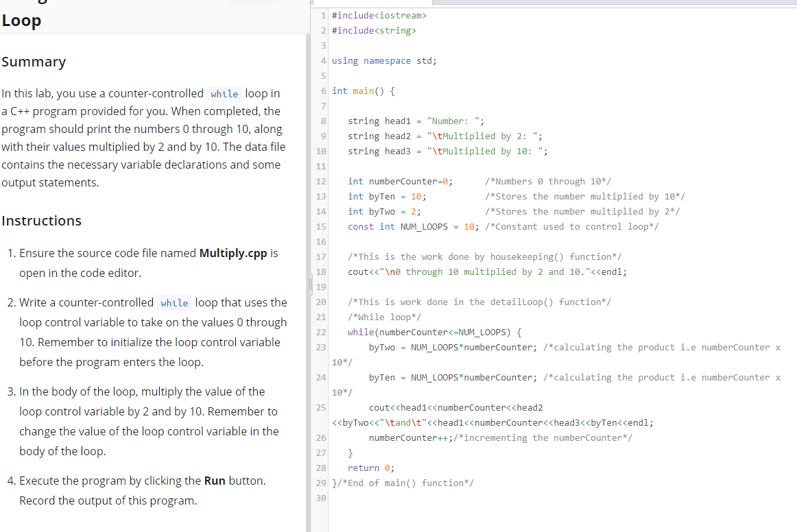
Task: Click the Loop title at the top left
Action: [x=21, y=21]
